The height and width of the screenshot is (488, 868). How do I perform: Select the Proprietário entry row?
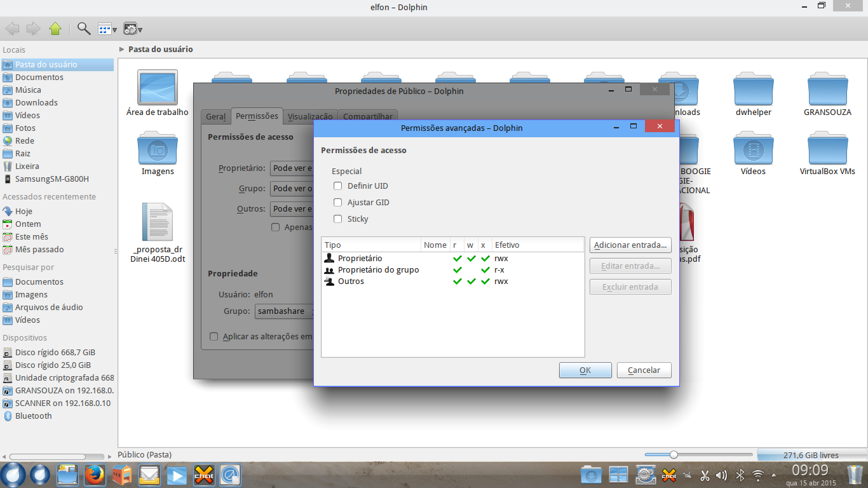point(452,259)
